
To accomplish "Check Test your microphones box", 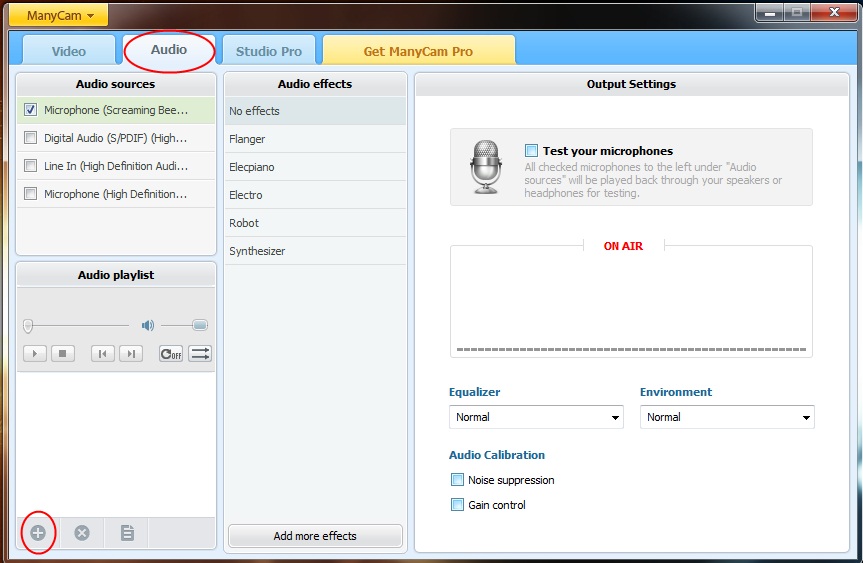I will click(x=531, y=151).
